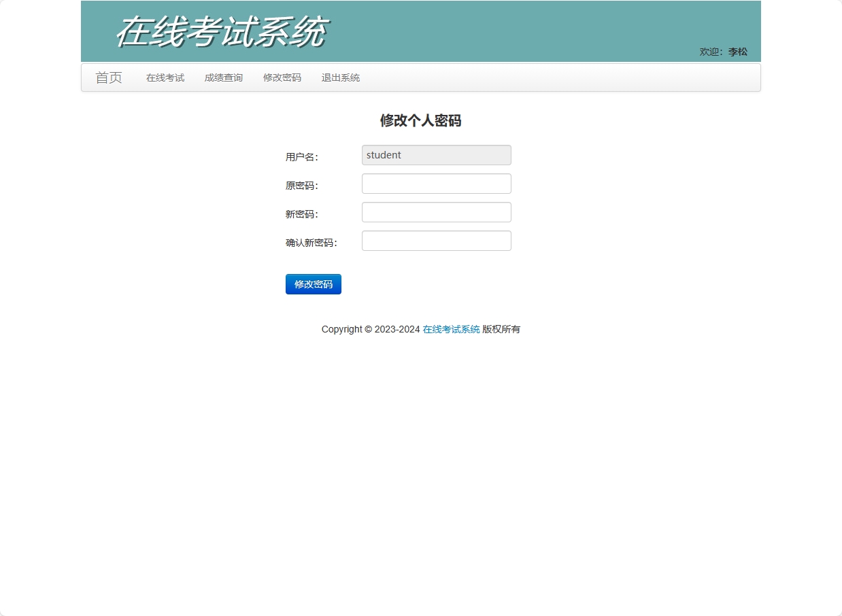Click the 在线考试系统 banner logo
842x616 pixels.
(221, 31)
